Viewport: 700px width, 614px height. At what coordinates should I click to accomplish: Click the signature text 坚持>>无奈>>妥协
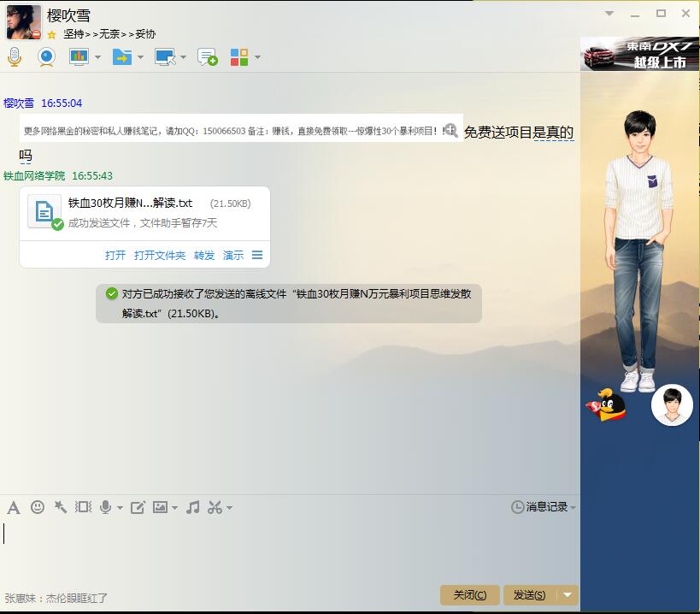109,34
